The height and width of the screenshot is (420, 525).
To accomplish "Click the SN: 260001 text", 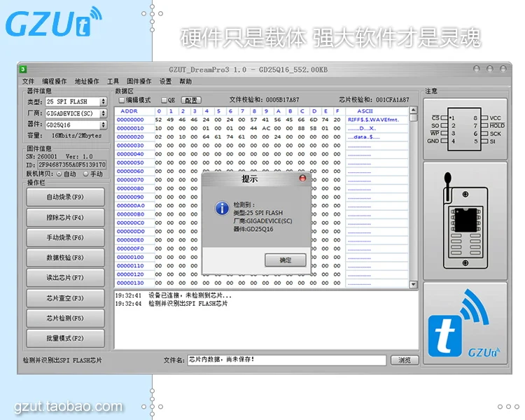I will (x=41, y=156).
